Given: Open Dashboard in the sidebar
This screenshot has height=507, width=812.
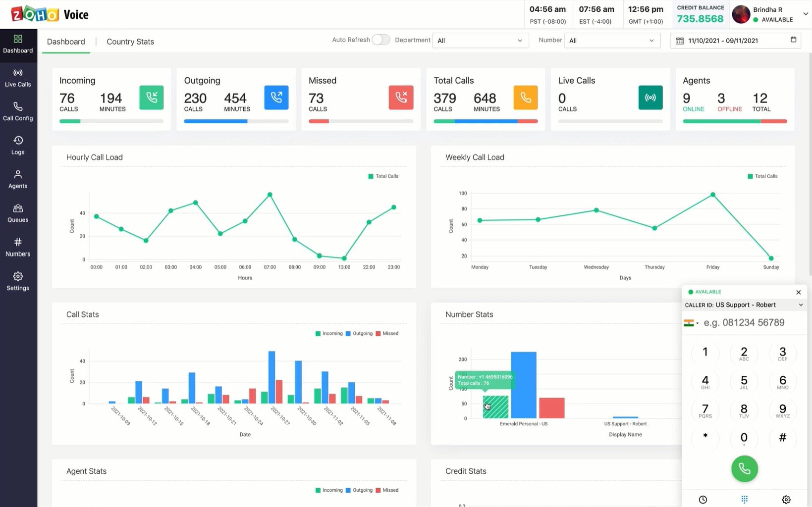Looking at the screenshot, I should click(18, 45).
